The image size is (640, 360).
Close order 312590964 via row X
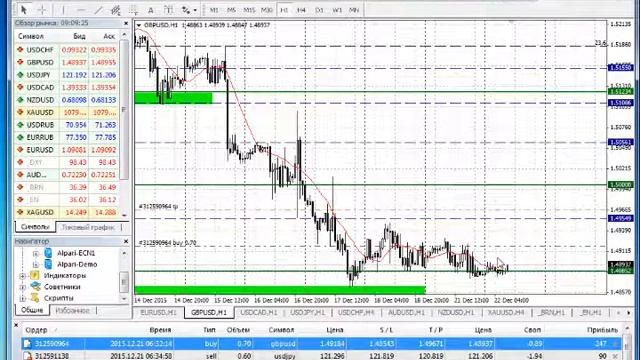coord(616,344)
